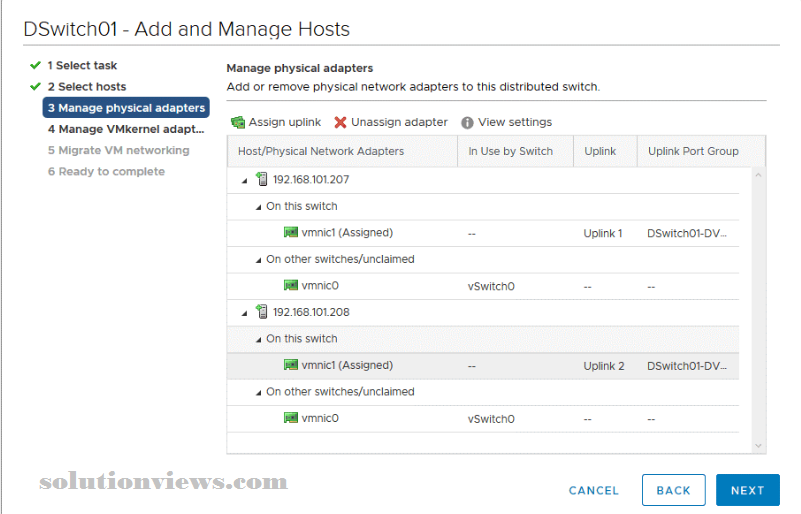The height and width of the screenshot is (514, 801).
Task: Collapse first 'On this switch' group
Action: (x=258, y=207)
